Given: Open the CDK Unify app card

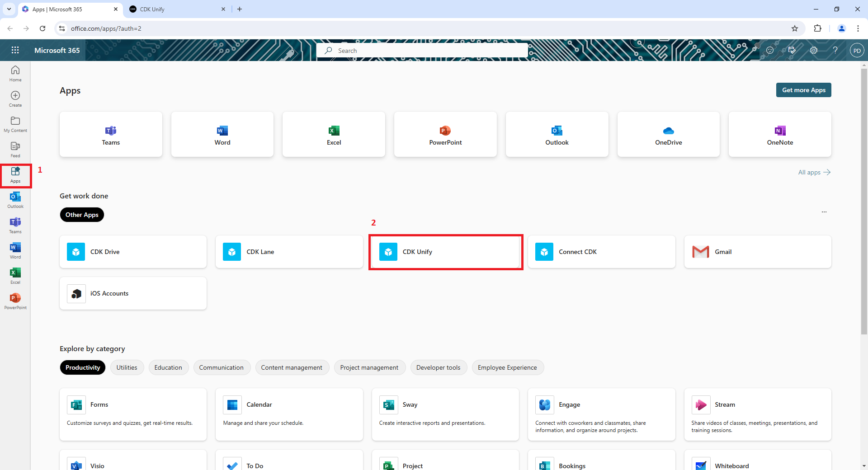Looking at the screenshot, I should point(445,252).
